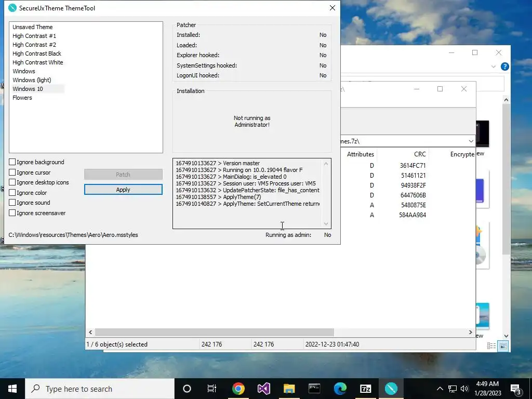
Task: Click '1 / 6 object(s) selected' status
Action: (117, 344)
